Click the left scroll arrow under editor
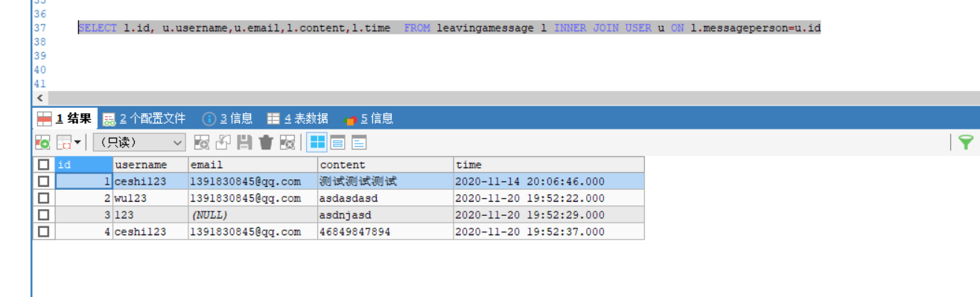The height and width of the screenshot is (297, 980). tap(40, 98)
